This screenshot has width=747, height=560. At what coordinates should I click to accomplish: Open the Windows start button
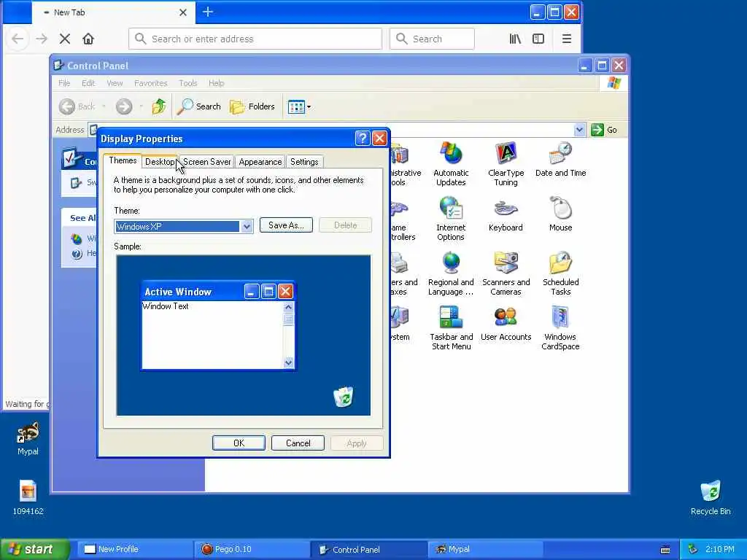(35, 549)
